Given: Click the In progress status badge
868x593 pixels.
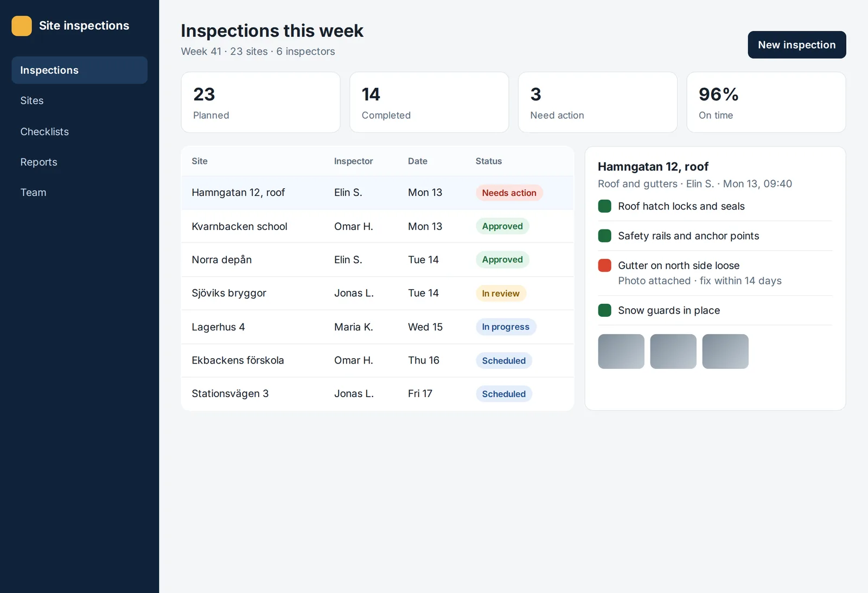Looking at the screenshot, I should point(506,327).
